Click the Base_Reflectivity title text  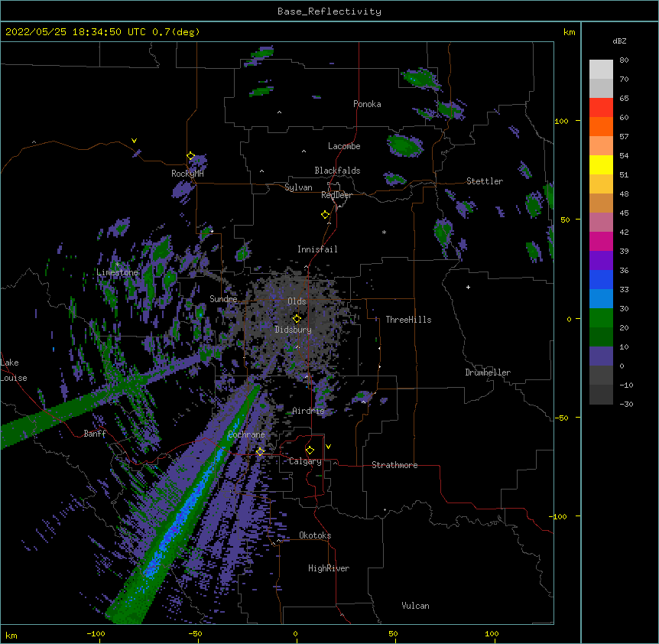pos(329,11)
